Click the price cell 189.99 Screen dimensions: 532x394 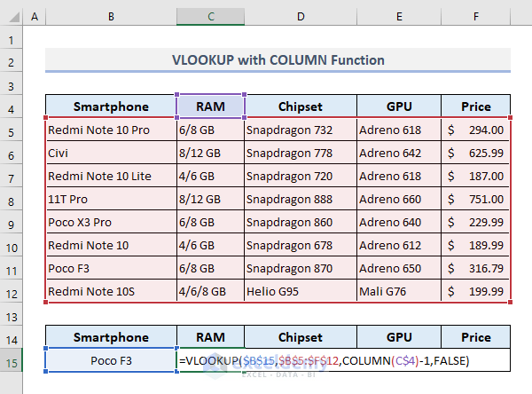(476, 245)
